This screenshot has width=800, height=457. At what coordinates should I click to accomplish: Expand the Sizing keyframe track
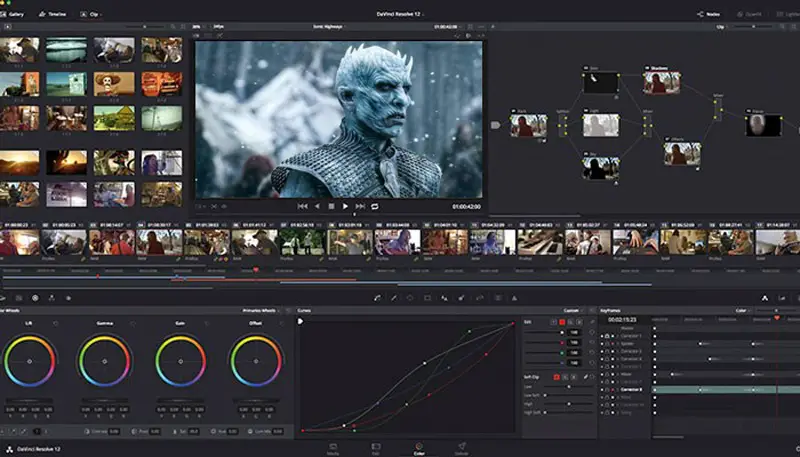coord(617,413)
